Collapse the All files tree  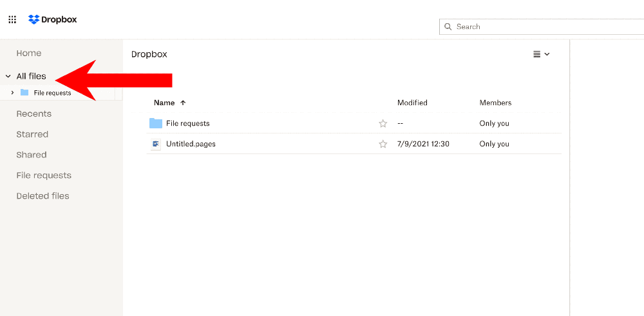point(8,76)
